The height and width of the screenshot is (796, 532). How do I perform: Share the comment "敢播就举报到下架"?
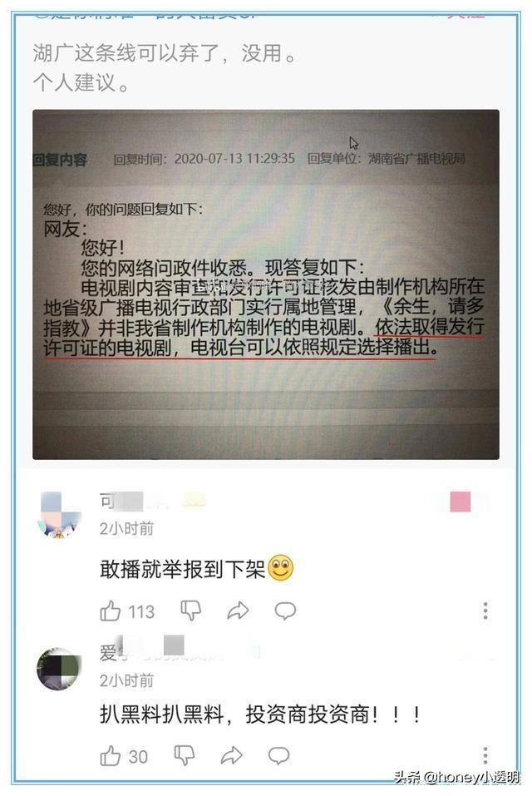[238, 611]
